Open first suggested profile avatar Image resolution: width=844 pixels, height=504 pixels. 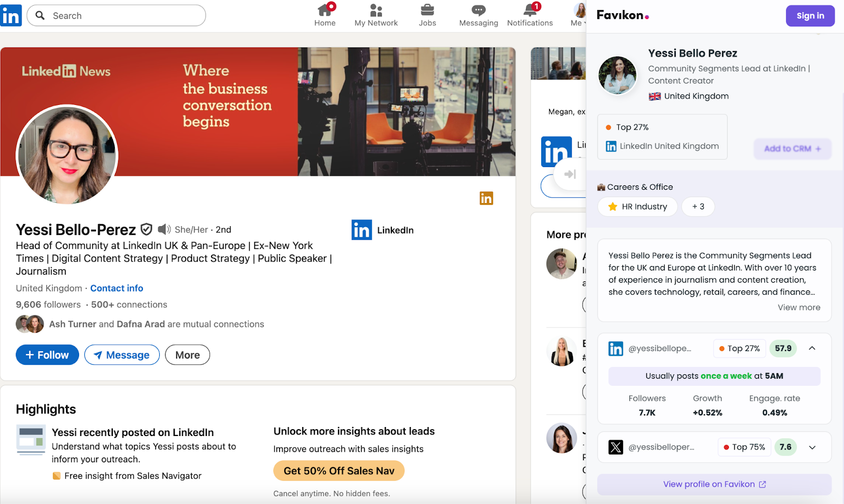(x=561, y=264)
